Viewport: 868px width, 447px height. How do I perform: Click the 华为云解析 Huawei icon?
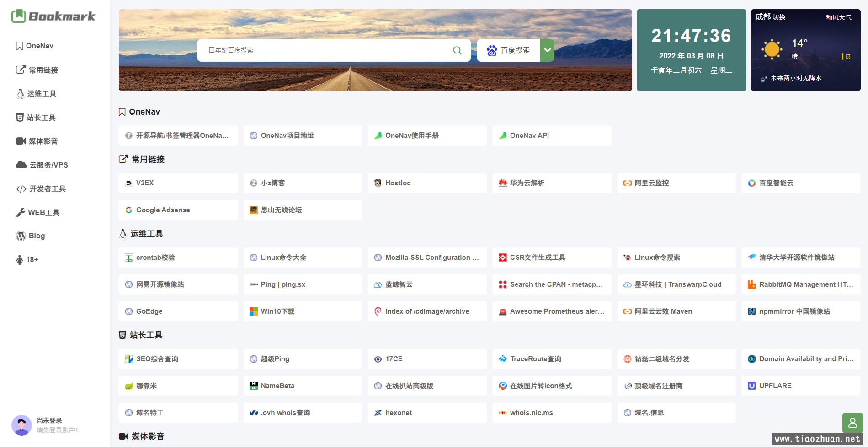pos(503,183)
